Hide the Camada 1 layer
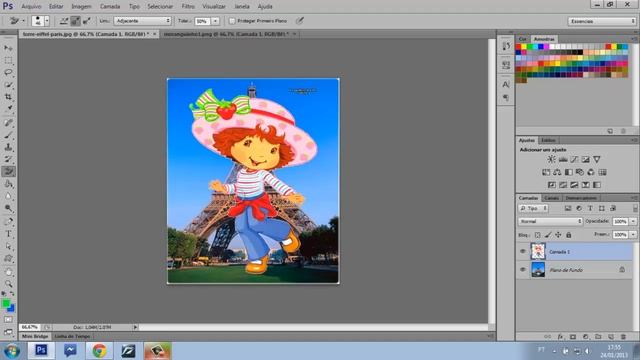The image size is (640, 360). coord(522,251)
